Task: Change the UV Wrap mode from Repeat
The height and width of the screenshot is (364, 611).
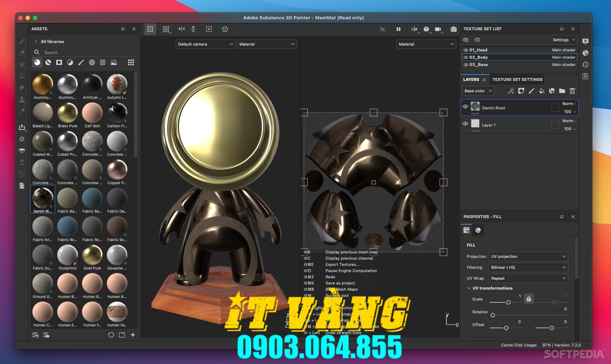Action: click(x=528, y=278)
